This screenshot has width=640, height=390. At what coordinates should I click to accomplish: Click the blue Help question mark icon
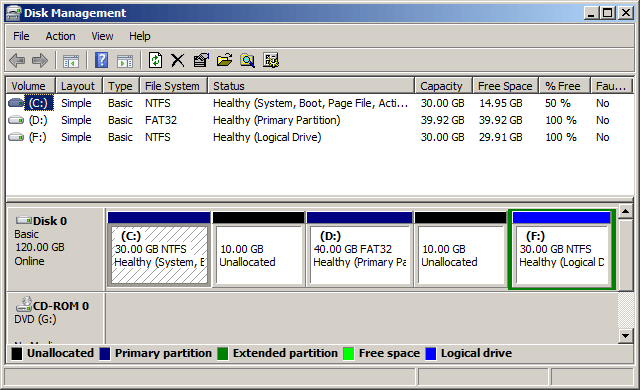coord(101,60)
